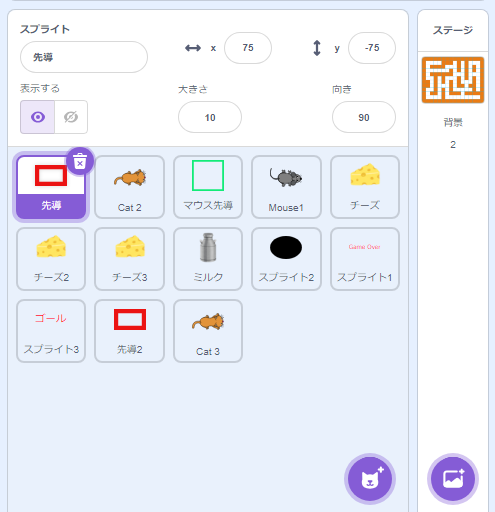Show the sprite using the eye icon
The width and height of the screenshot is (495, 512).
click(38, 117)
